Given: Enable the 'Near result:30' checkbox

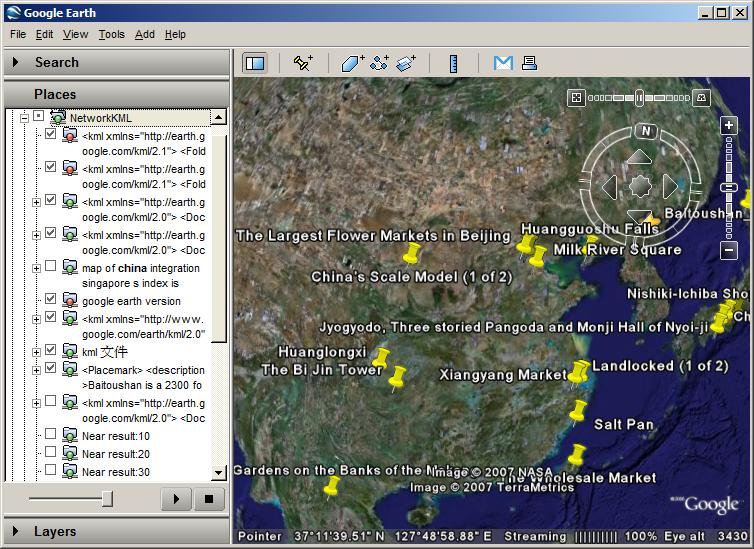Looking at the screenshot, I should (50, 470).
